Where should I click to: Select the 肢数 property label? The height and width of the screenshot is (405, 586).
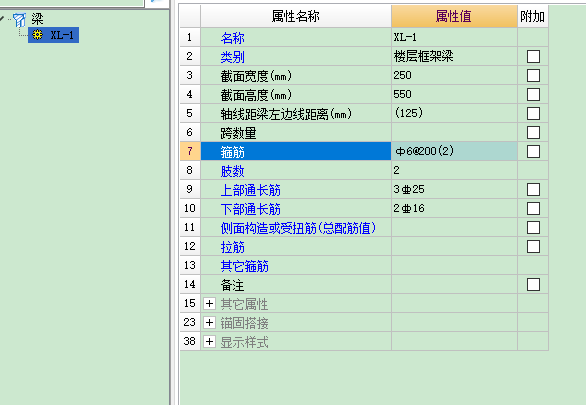232,171
